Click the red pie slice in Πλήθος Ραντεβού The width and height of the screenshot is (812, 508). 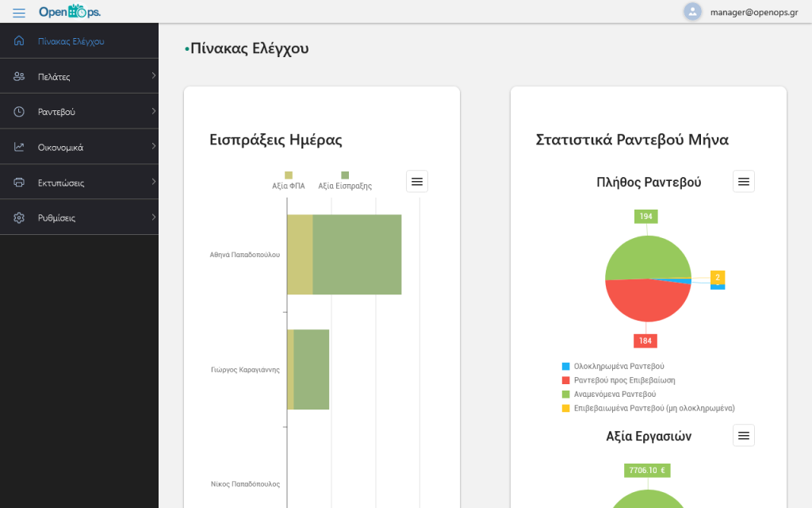(x=647, y=302)
